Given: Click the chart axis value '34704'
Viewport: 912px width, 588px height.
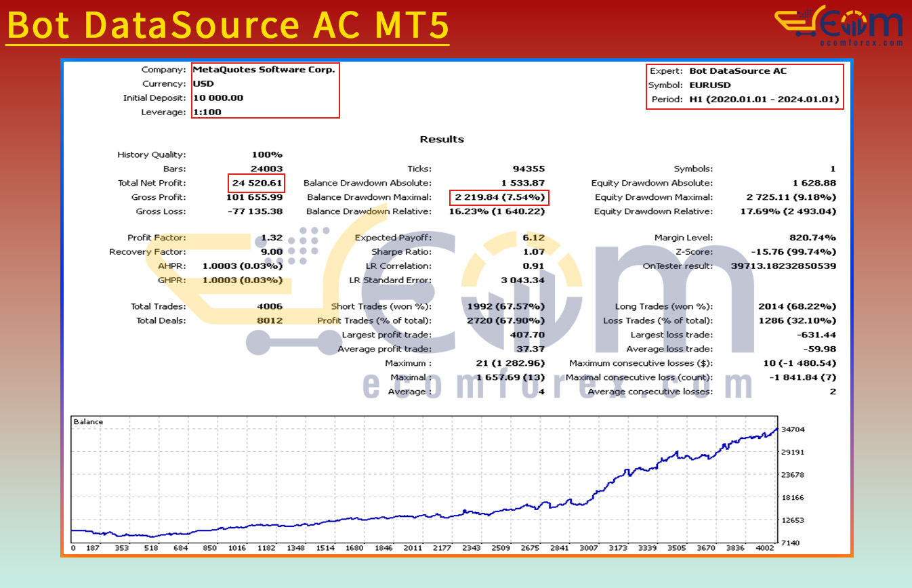Looking at the screenshot, I should (792, 429).
